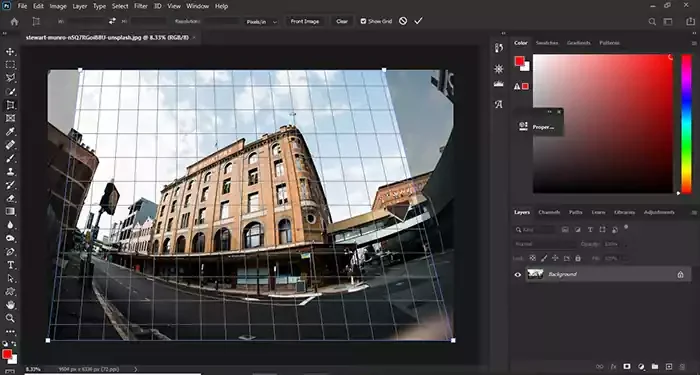The height and width of the screenshot is (375, 700).
Task: Open the Color panel options menu
Action: [x=694, y=43]
